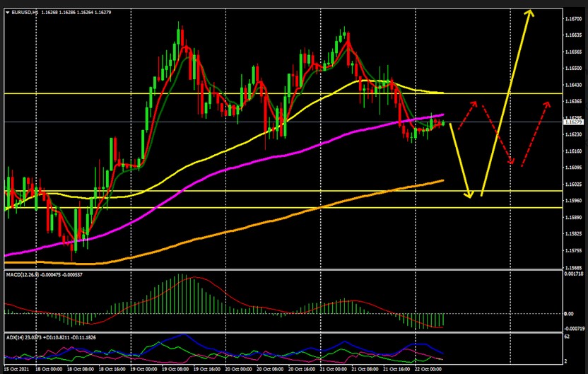This screenshot has width=588, height=374.
Task: Select the current price tag 1.16279
Action: pos(573,122)
